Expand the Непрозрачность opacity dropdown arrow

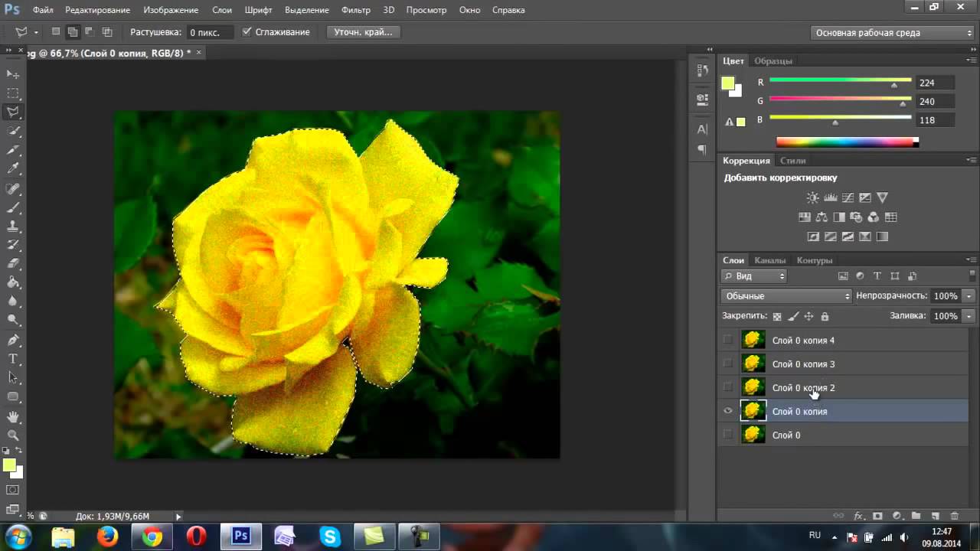969,296
